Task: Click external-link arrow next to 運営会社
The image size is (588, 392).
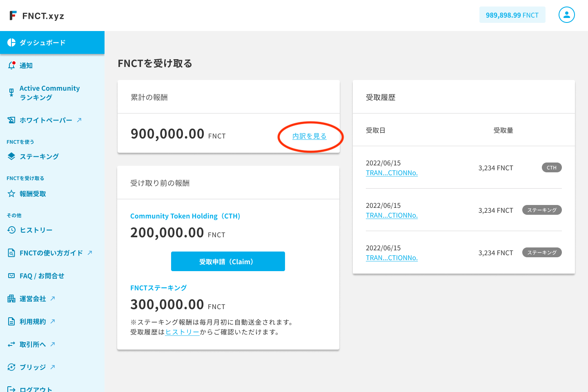Action: coord(53,298)
